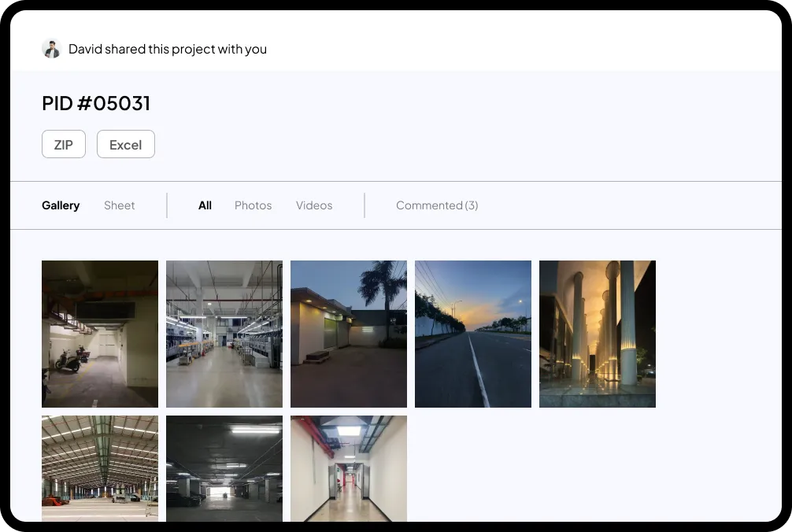792x532 pixels.
Task: Filter gallery by Videos
Action: [313, 205]
